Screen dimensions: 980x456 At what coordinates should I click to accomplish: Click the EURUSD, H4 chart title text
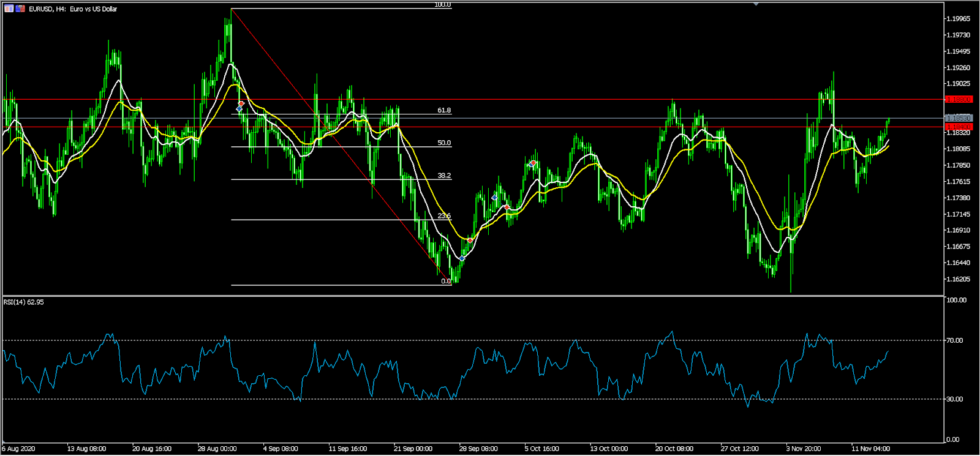(x=73, y=9)
